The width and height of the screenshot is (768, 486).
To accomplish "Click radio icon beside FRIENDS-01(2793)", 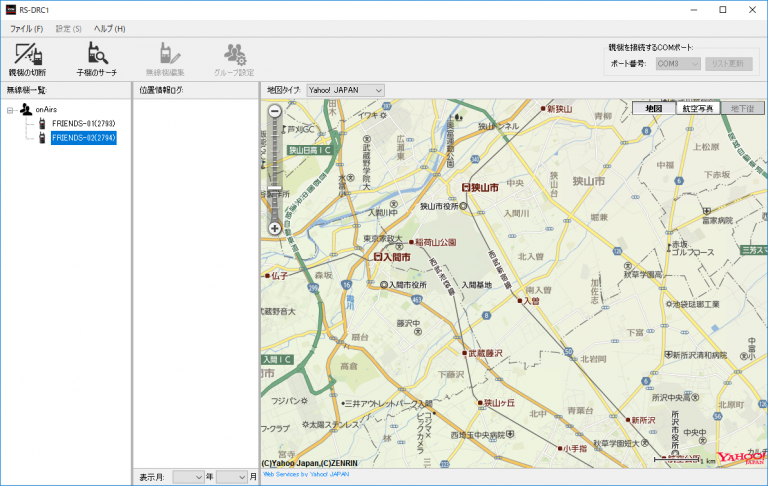I will tap(42, 123).
